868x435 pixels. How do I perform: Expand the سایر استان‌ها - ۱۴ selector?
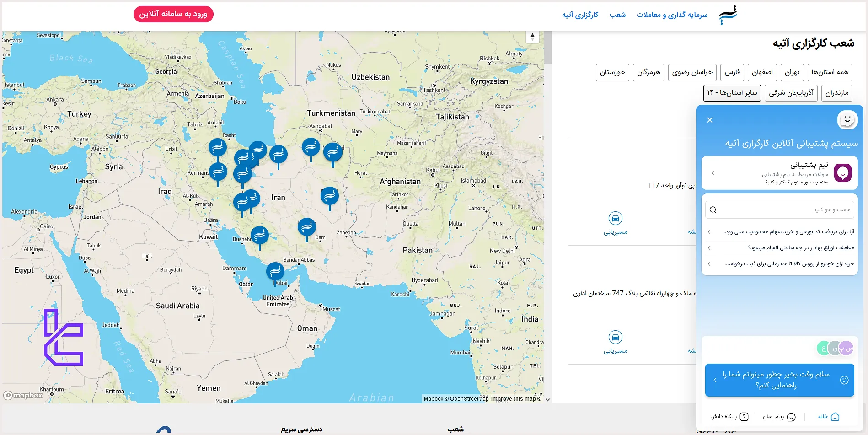pos(732,92)
